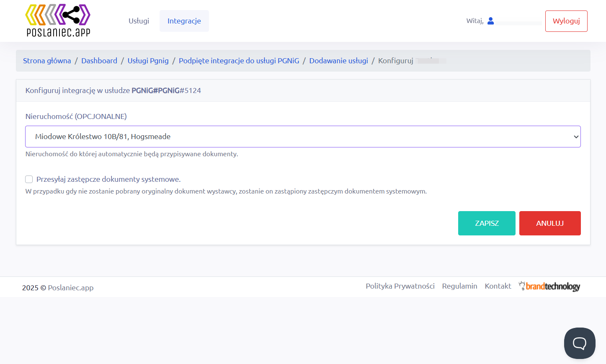606x364 pixels.
Task: Go to Dodawanie usługi breadcrumb
Action: point(339,61)
